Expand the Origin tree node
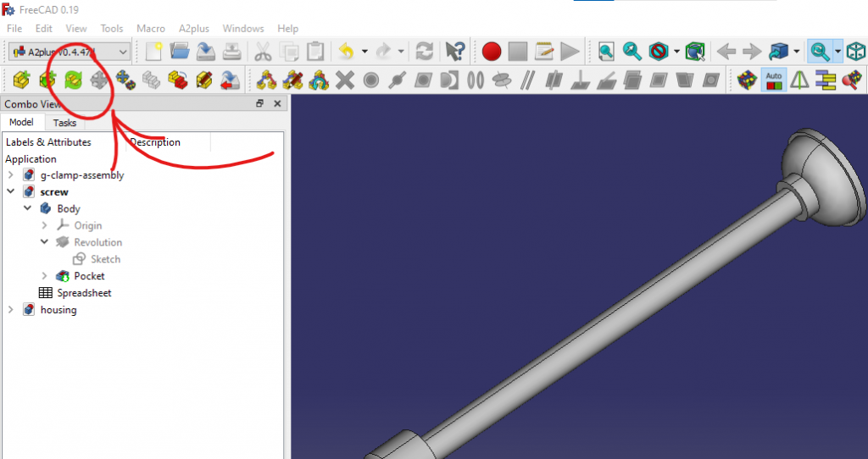The width and height of the screenshot is (868, 459). (x=44, y=225)
